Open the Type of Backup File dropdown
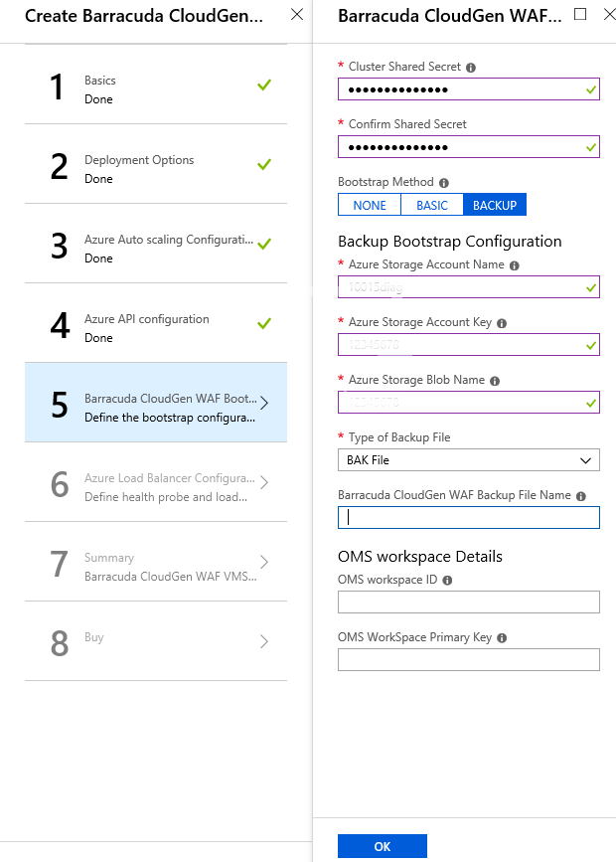 [x=468, y=459]
